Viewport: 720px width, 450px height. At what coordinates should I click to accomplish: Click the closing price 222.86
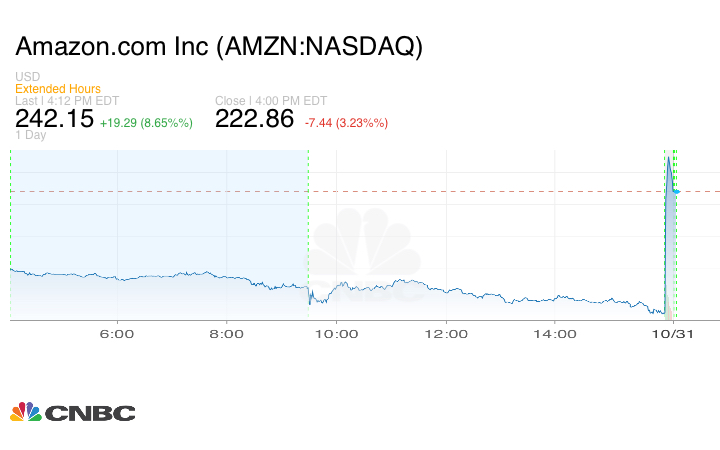(255, 119)
